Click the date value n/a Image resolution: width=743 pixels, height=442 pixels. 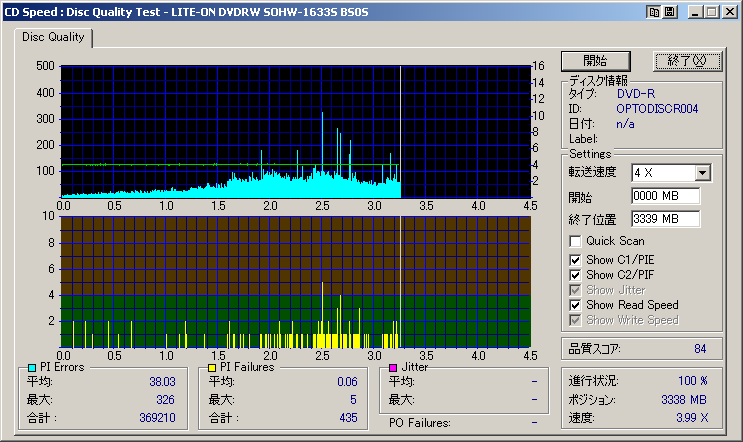625,124
